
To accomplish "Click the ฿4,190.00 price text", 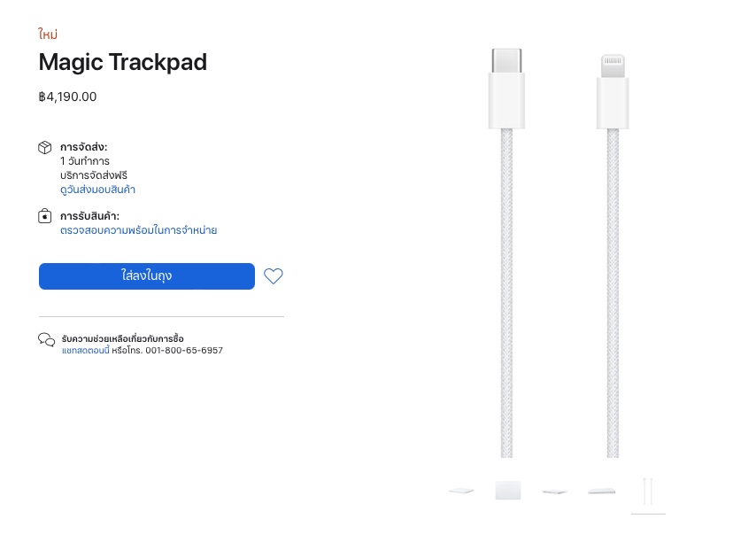I will (67, 97).
